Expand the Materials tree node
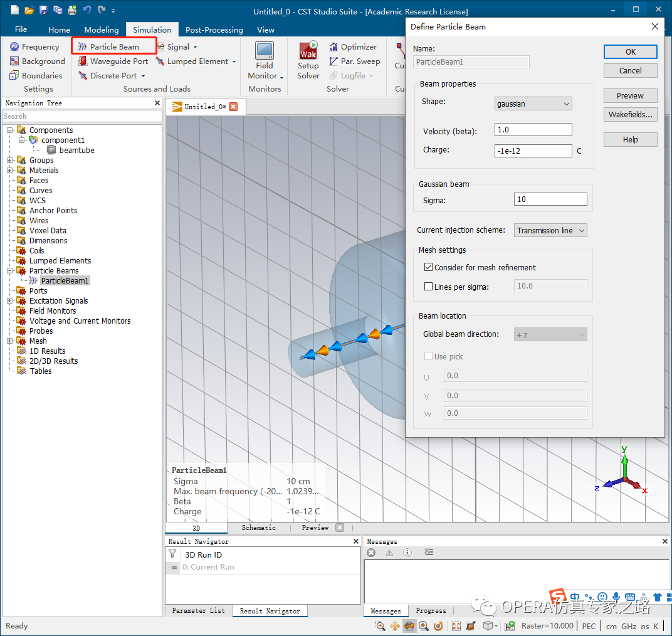This screenshot has width=672, height=636. tap(9, 170)
